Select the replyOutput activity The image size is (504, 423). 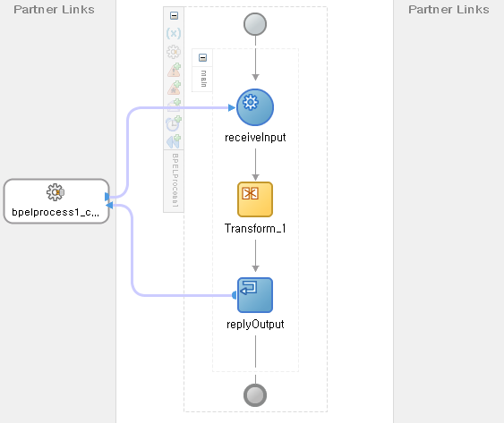(x=255, y=295)
